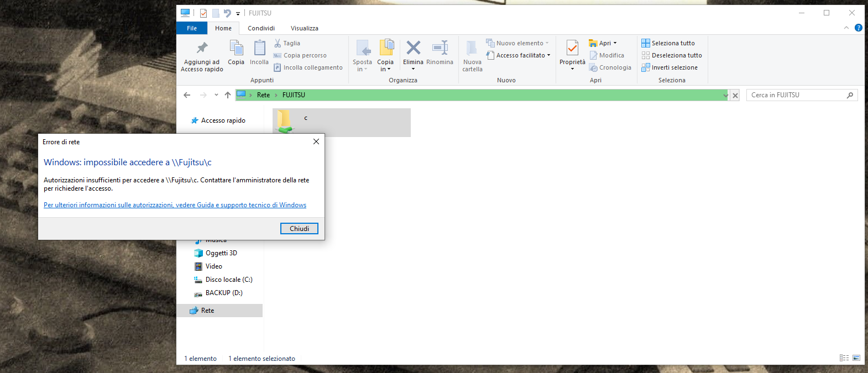Close the Errore di rete dialog with X
868x373 pixels.
[316, 141]
